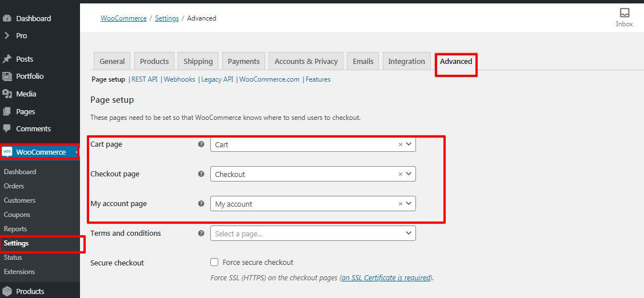The height and width of the screenshot is (298, 644).
Task: Switch to the Shipping tab
Action: pos(198,61)
